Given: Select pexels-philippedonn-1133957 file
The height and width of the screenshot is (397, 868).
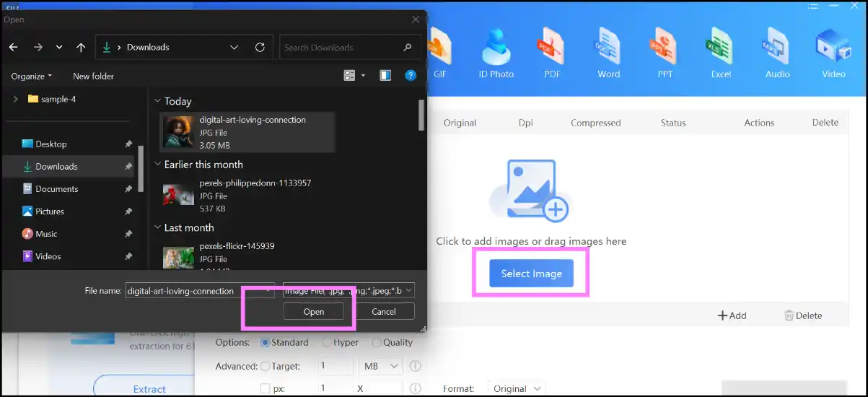Looking at the screenshot, I should [x=247, y=196].
